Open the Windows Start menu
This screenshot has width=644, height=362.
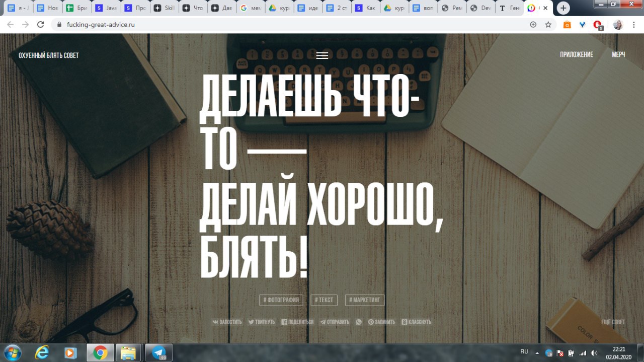12,352
